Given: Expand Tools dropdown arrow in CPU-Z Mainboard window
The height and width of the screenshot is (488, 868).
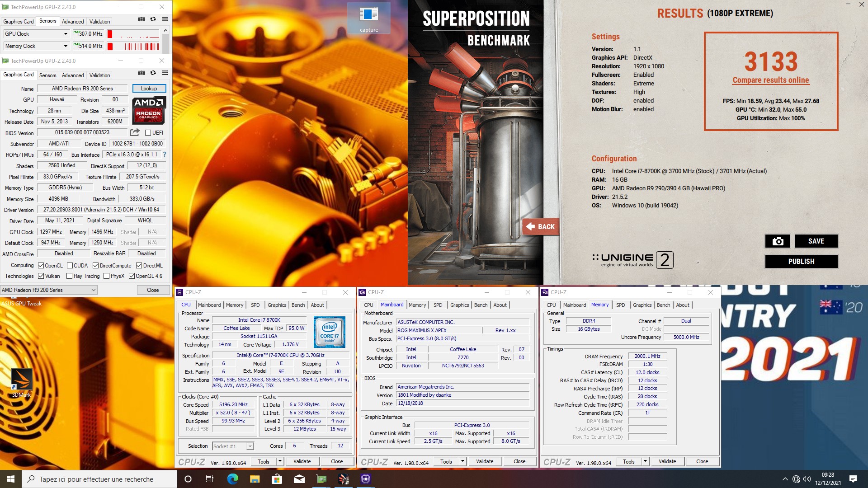Looking at the screenshot, I should point(462,461).
